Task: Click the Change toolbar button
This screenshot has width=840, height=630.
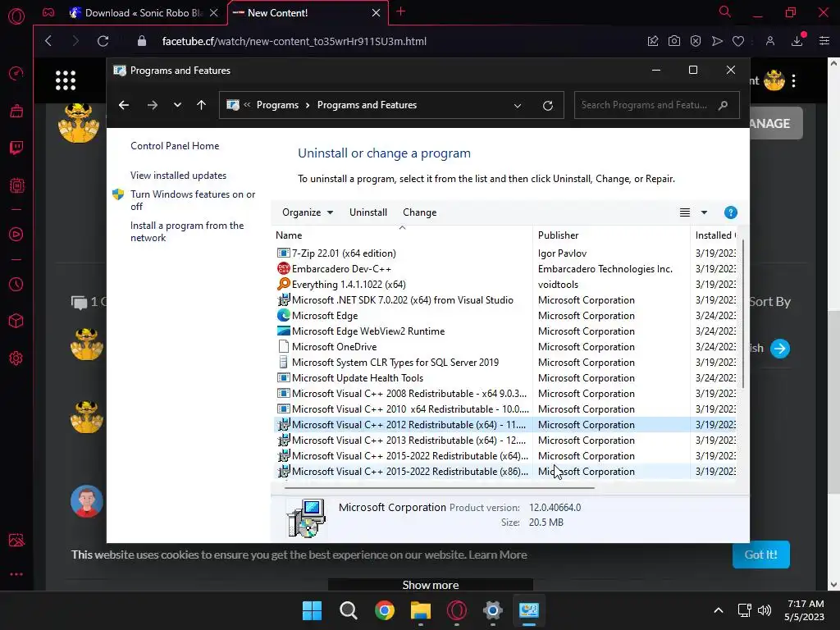Action: pos(419,212)
